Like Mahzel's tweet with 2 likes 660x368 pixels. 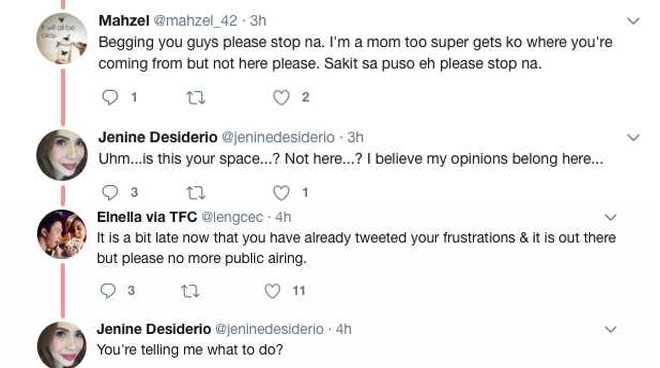coord(281,97)
